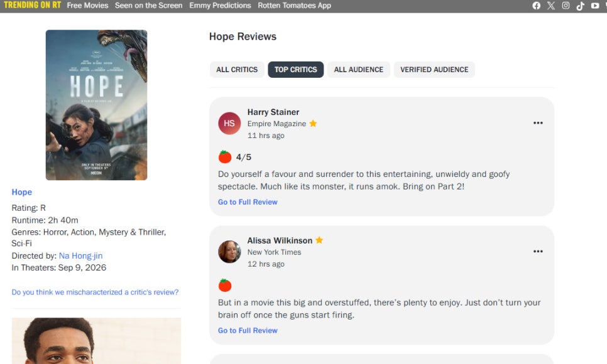Click the '4/5' score text

coord(244,157)
